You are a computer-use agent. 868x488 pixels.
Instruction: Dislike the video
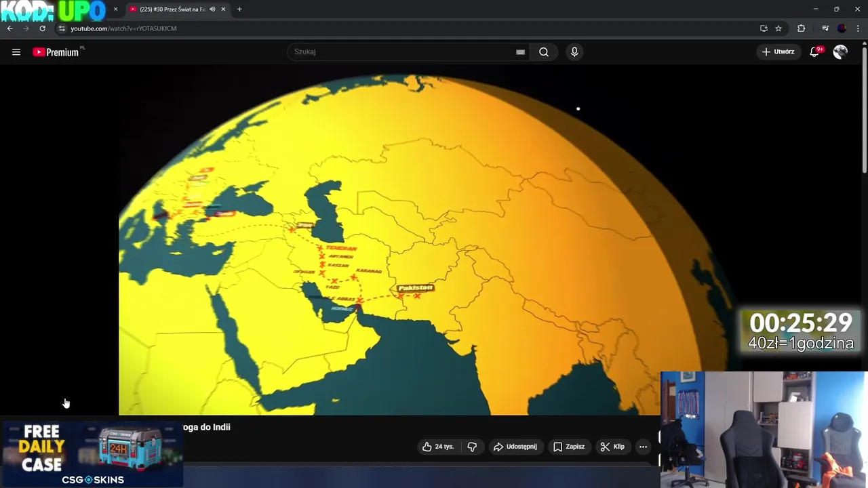point(472,447)
